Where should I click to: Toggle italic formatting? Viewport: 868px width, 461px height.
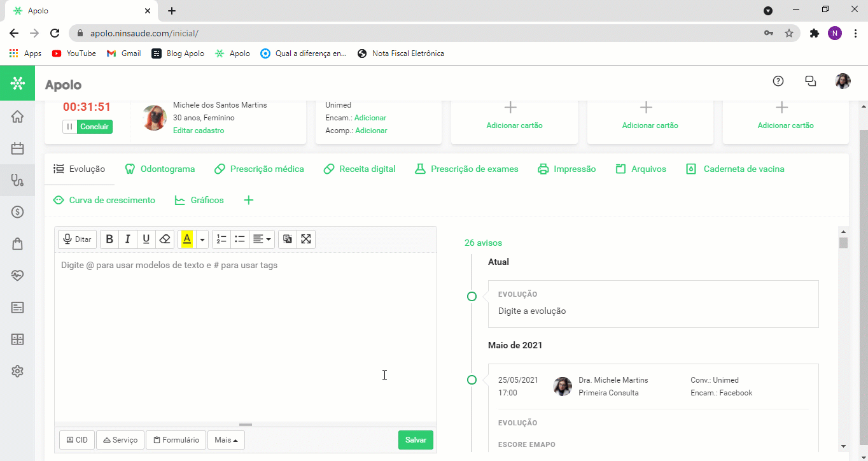(x=127, y=239)
